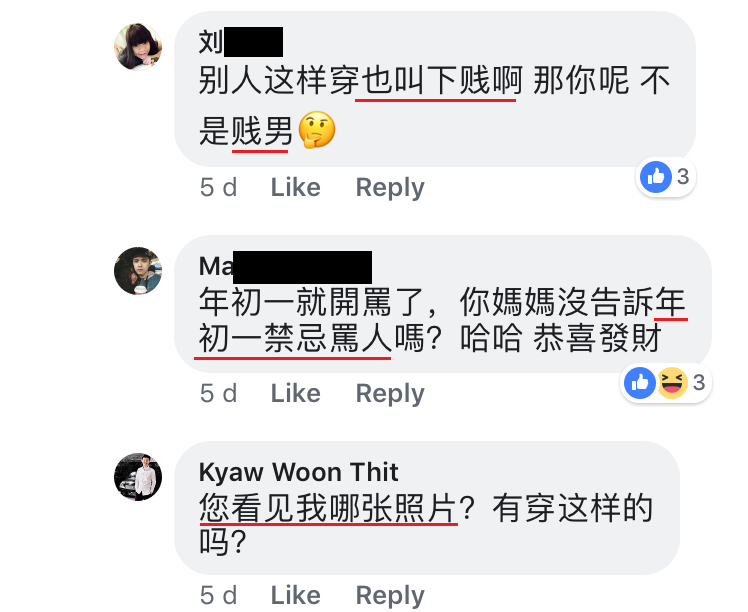
Task: Reply to the 恭喜發財 comment
Action: (x=390, y=394)
